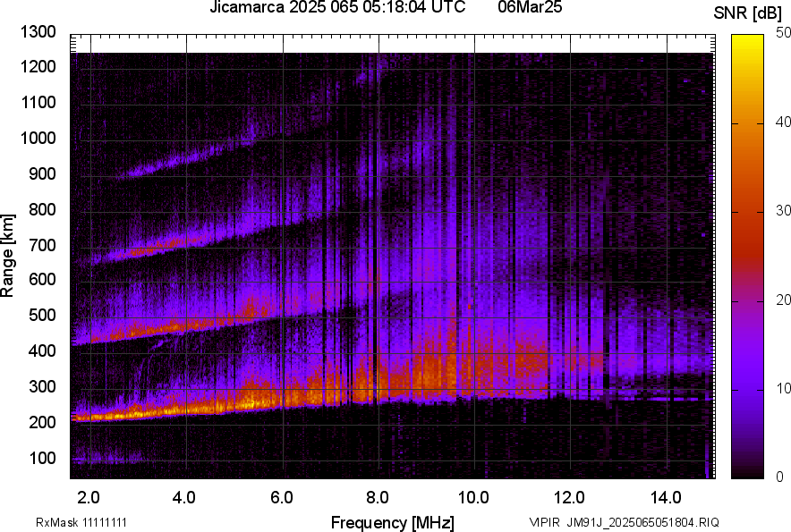Click the 8.0 frequency tick label

[x=378, y=497]
